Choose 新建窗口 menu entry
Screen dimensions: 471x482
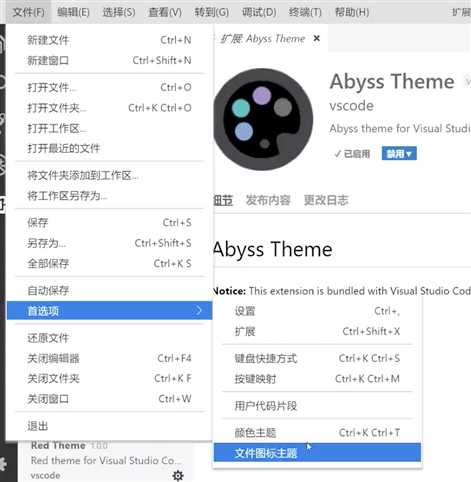(109, 60)
